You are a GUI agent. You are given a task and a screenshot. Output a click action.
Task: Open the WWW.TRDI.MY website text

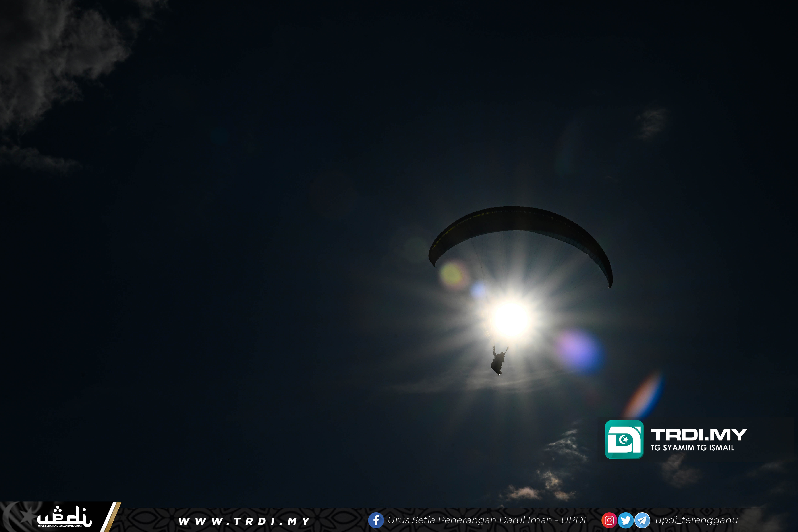click(244, 521)
